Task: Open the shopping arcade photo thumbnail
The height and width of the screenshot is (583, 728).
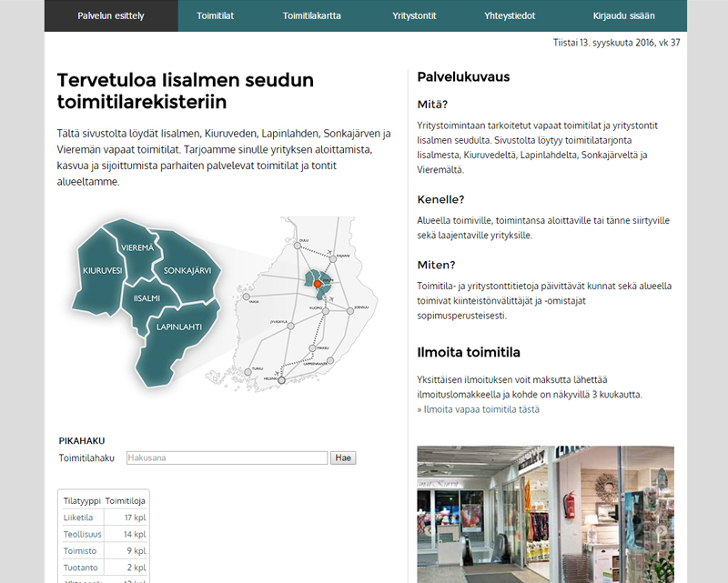Action: [x=545, y=514]
